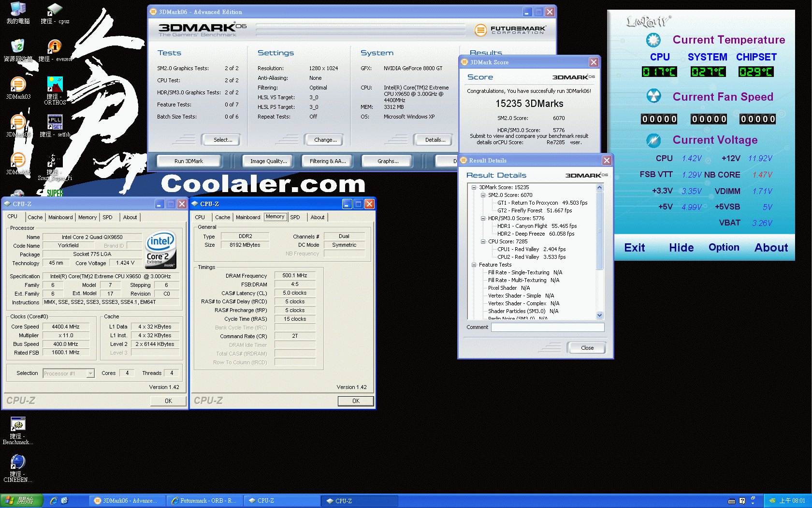Select CPU1 - Red Valley result row
Screen dimensions: 812x508
pyautogui.click(x=531, y=249)
